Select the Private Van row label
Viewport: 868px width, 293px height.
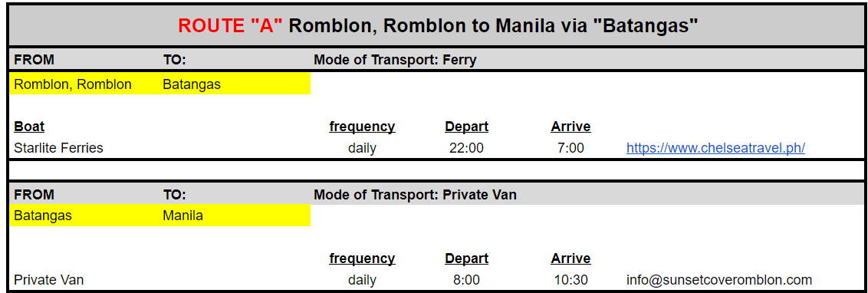[49, 280]
